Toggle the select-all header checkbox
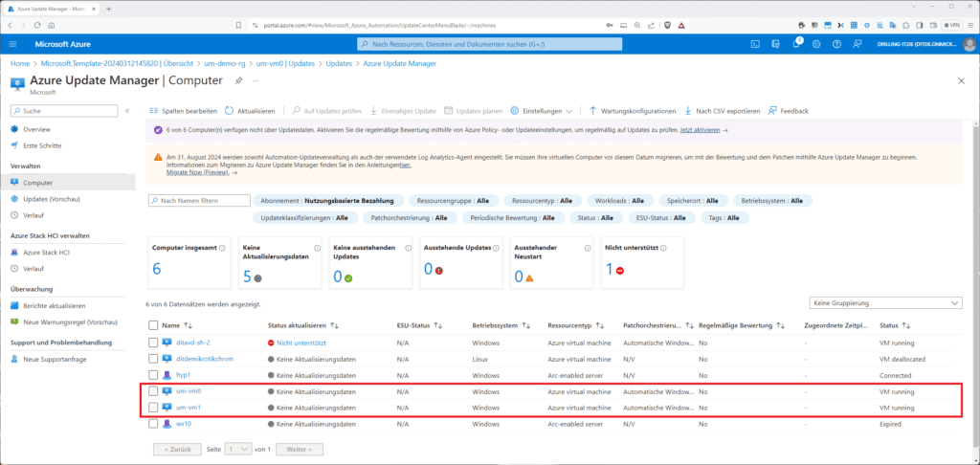The height and width of the screenshot is (465, 980). click(154, 325)
